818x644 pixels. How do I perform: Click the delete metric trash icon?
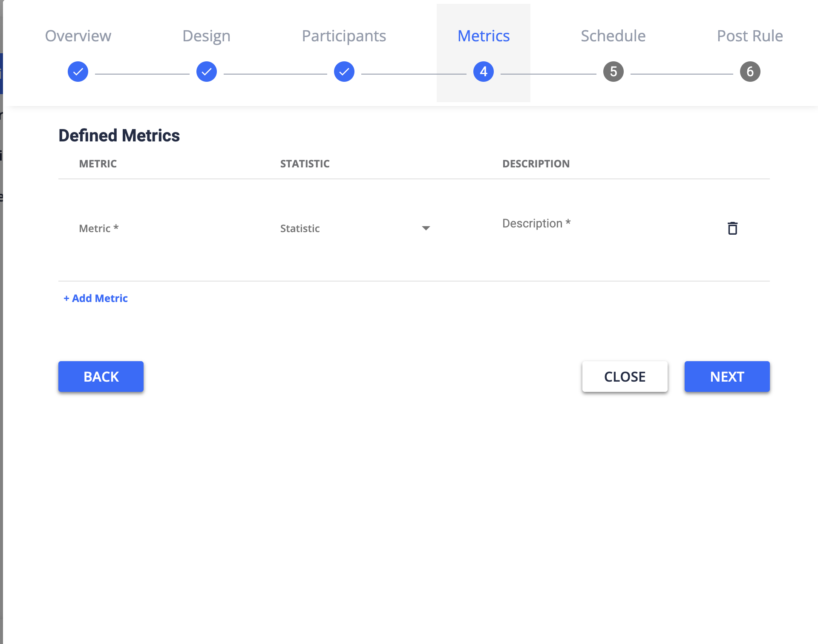732,228
